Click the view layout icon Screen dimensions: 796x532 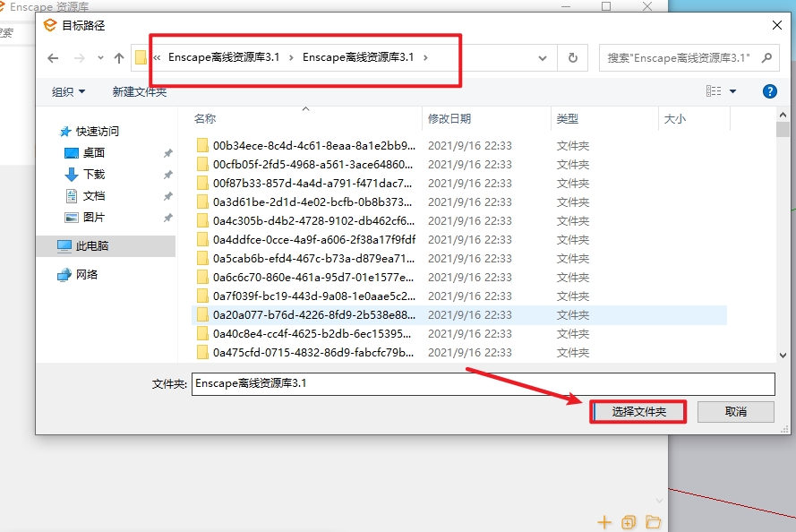[714, 91]
